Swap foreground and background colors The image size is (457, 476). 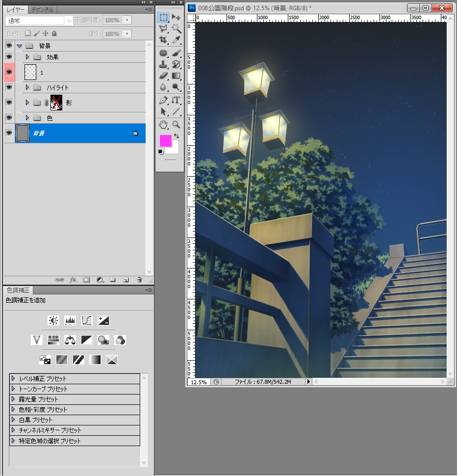pyautogui.click(x=177, y=136)
